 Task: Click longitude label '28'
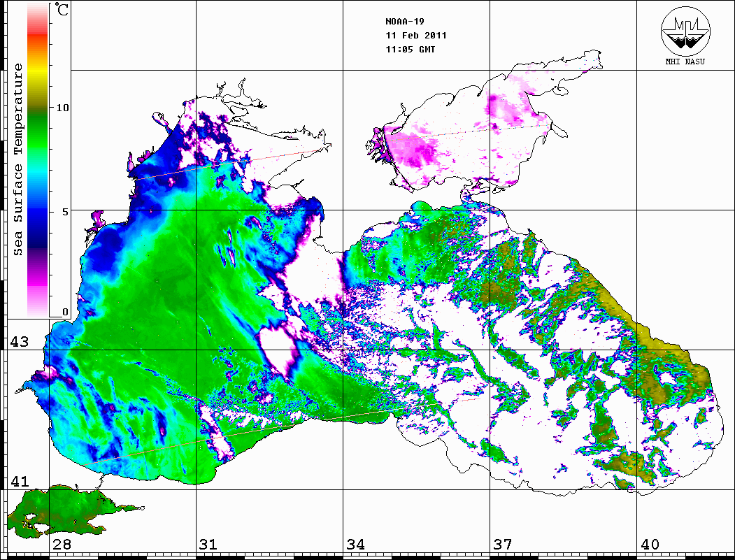(62, 544)
